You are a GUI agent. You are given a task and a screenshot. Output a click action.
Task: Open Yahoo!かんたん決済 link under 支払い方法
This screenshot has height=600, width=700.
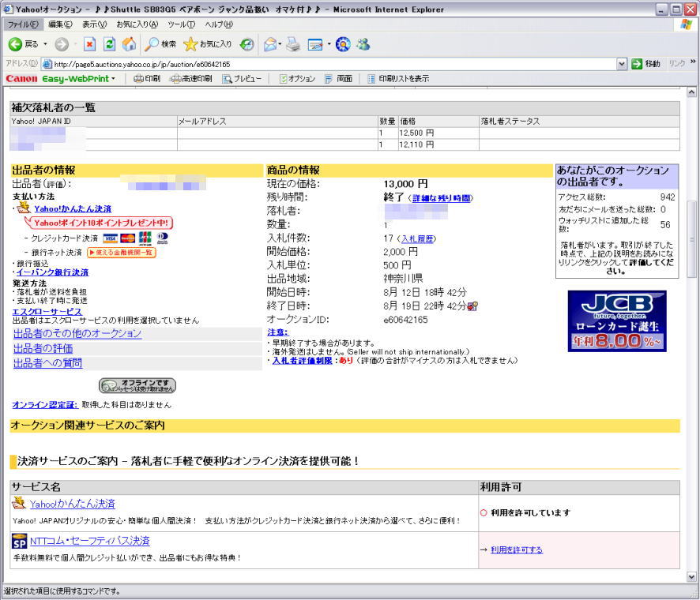pos(73,208)
